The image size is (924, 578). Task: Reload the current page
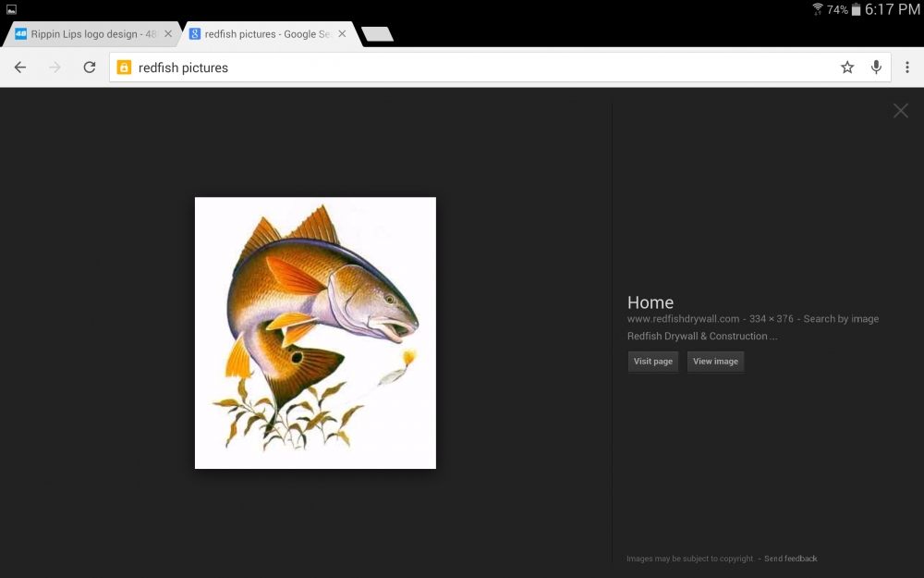[90, 68]
